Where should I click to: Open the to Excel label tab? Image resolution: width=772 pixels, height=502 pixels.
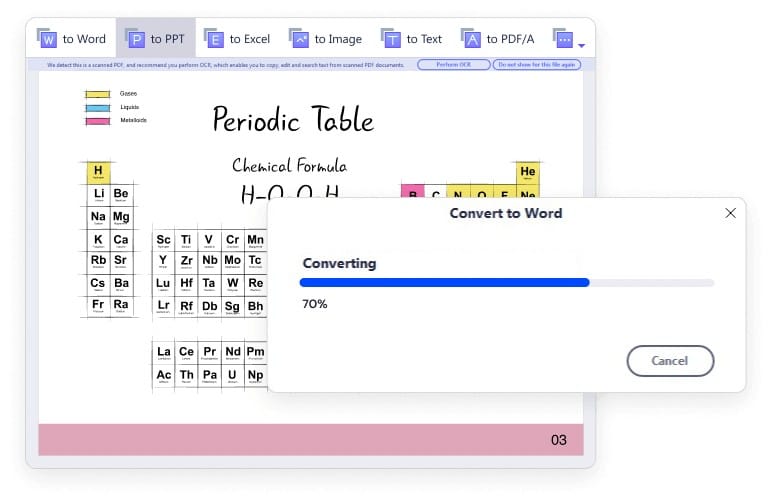point(250,39)
